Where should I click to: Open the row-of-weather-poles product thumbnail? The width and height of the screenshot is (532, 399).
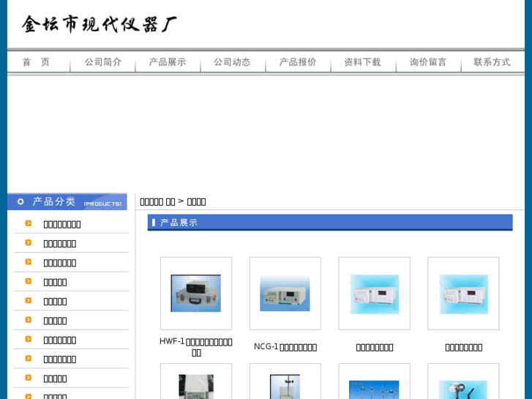tap(374, 388)
